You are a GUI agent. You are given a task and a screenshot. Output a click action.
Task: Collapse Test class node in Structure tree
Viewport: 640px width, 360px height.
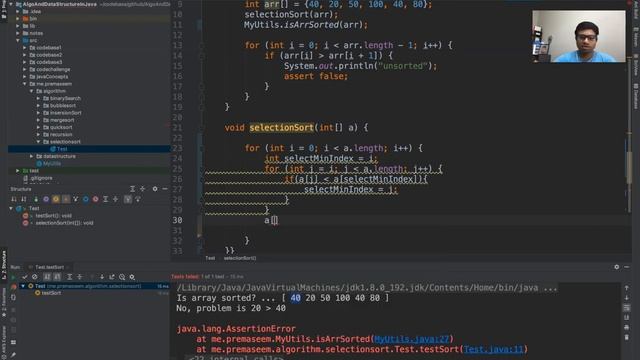point(11,208)
